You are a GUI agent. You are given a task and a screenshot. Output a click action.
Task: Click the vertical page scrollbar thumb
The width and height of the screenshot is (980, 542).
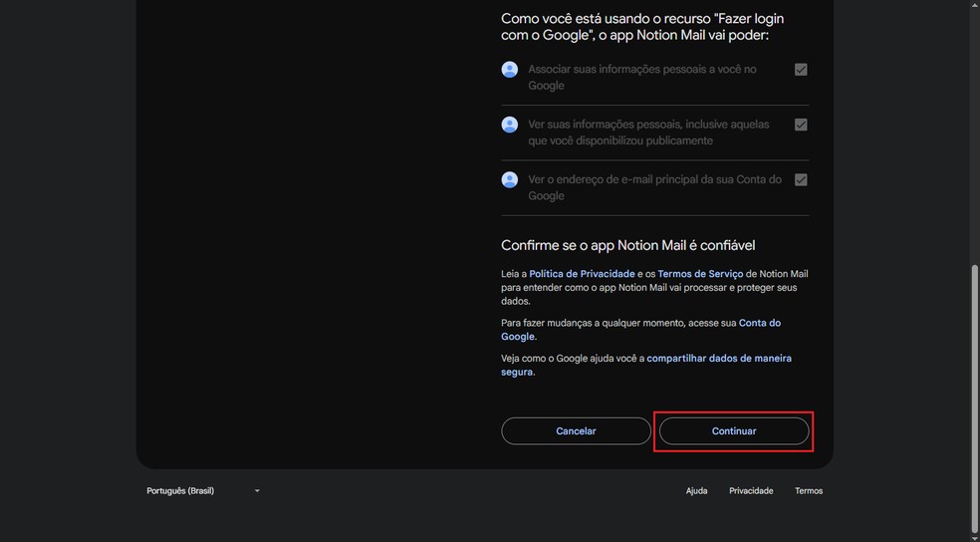tap(974, 397)
